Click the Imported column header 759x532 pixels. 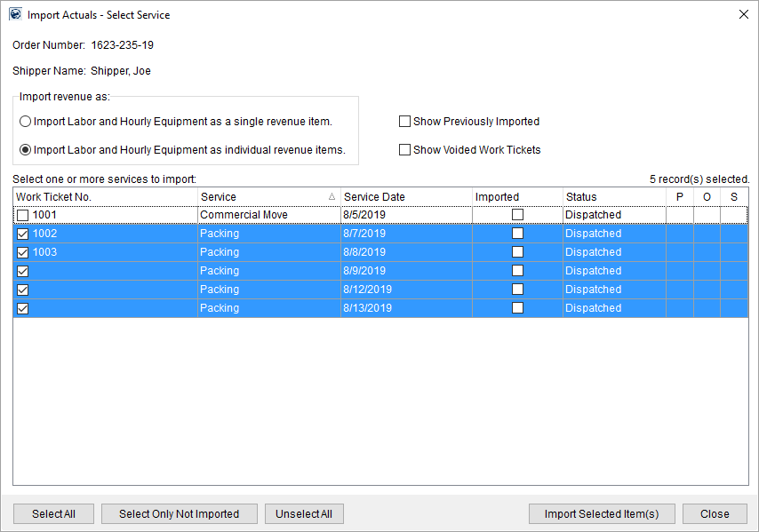click(516, 197)
